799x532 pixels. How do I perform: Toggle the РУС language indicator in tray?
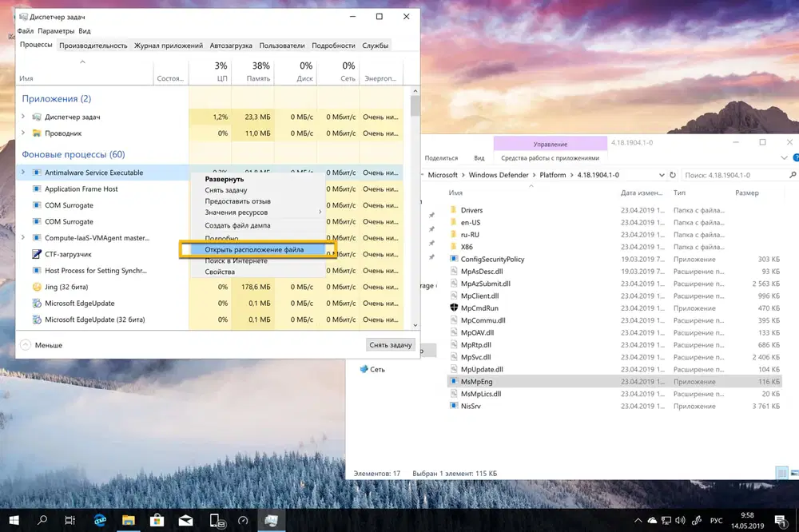(716, 520)
